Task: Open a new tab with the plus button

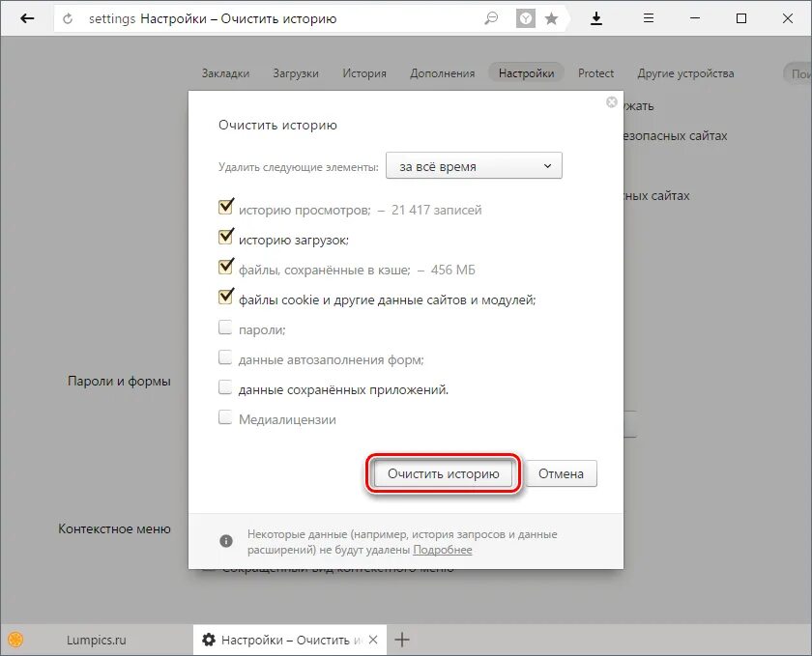Action: pos(402,640)
